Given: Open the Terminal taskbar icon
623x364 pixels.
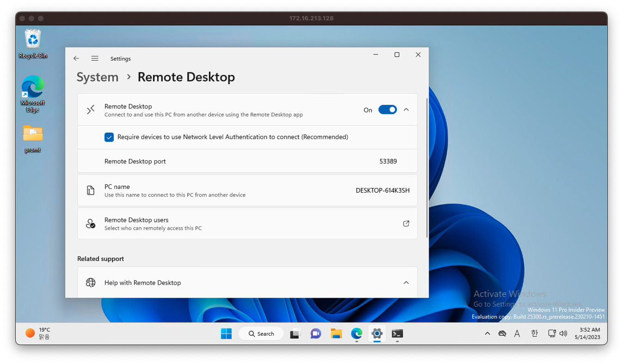Looking at the screenshot, I should pos(397,334).
